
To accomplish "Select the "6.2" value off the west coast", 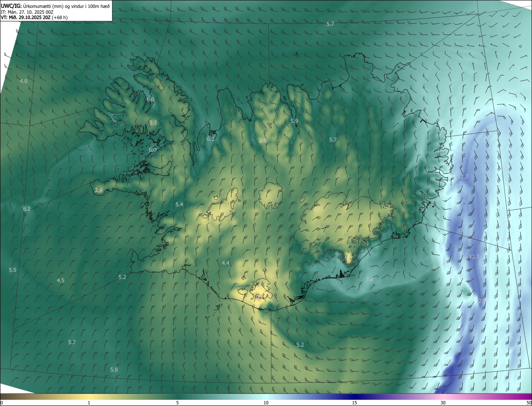I will pyautogui.click(x=27, y=209).
